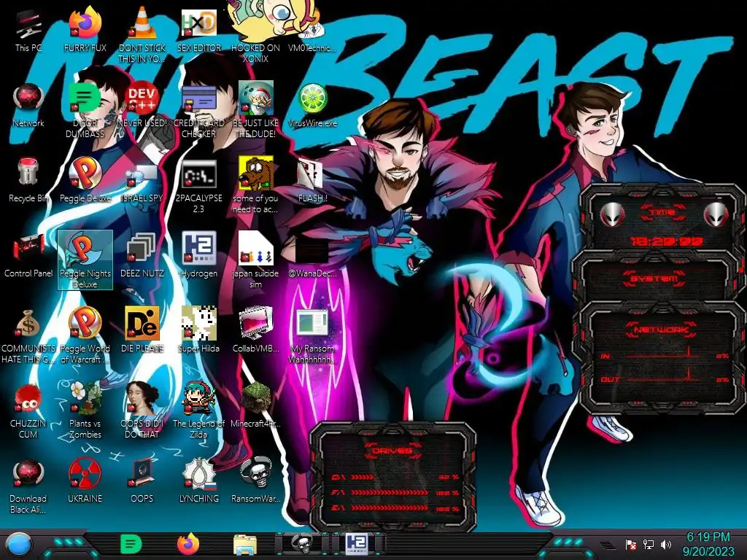Image resolution: width=747 pixels, height=560 pixels.
Task: Open the Peggle Deluxe shortcut
Action: [85, 180]
